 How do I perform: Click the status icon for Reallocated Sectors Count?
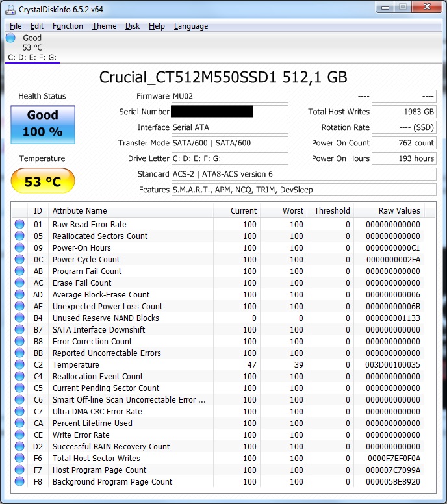click(19, 236)
